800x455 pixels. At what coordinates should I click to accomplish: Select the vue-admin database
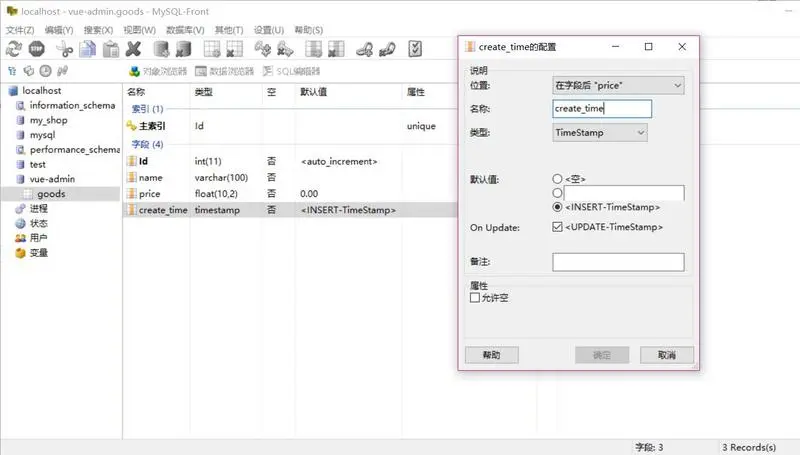52,179
